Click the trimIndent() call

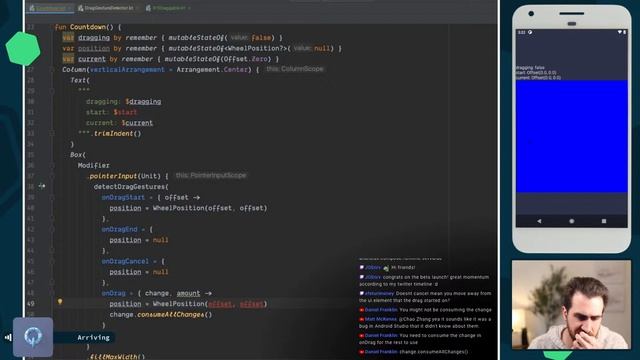117,133
